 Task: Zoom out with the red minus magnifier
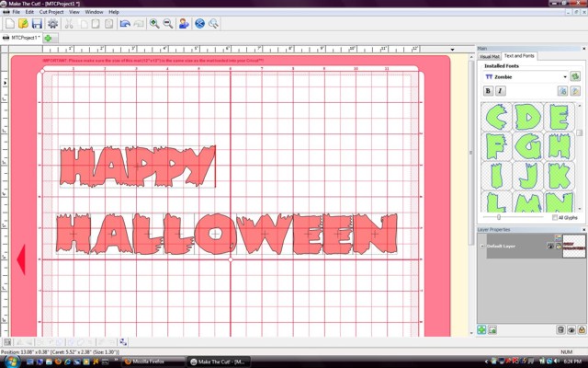[168, 24]
